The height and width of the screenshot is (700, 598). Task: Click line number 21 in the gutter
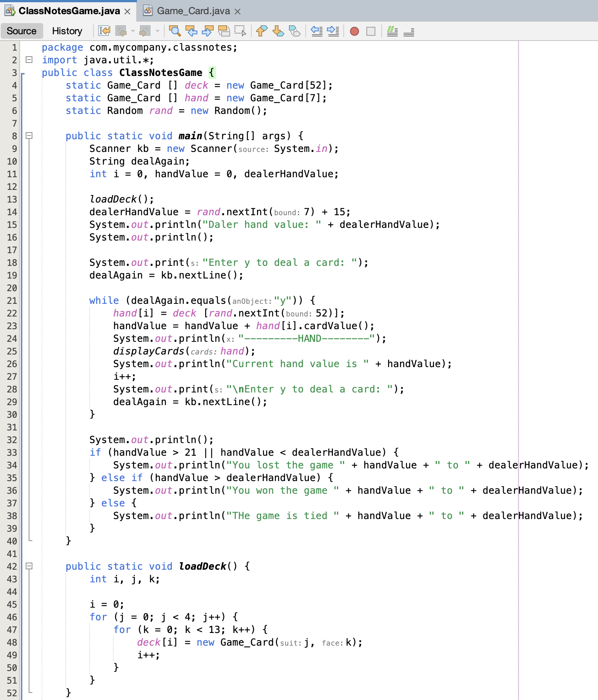click(12, 300)
